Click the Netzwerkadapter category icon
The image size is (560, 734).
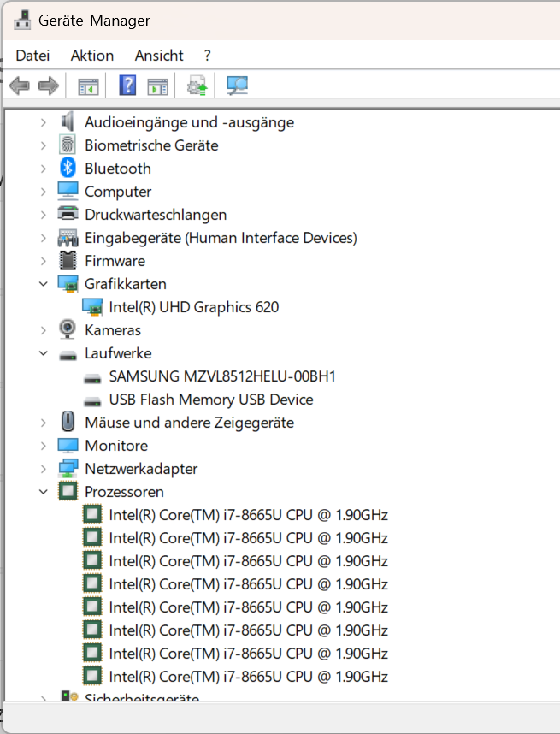coord(68,468)
